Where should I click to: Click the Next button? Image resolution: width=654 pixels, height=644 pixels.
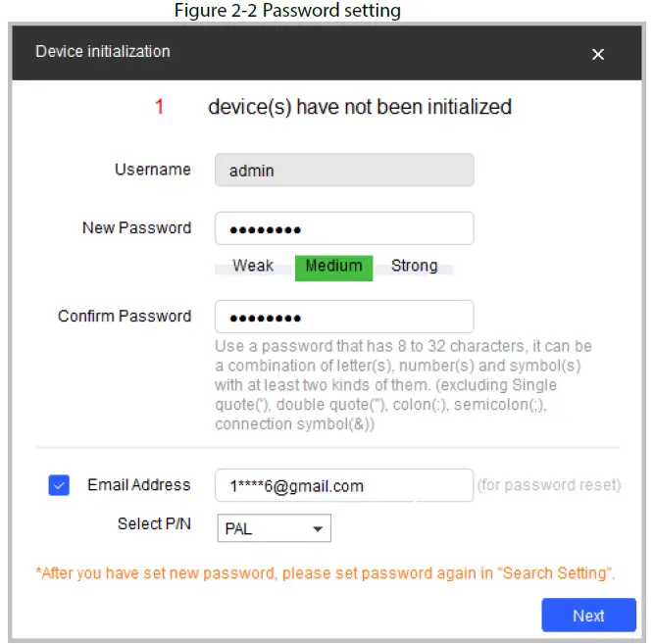click(588, 616)
